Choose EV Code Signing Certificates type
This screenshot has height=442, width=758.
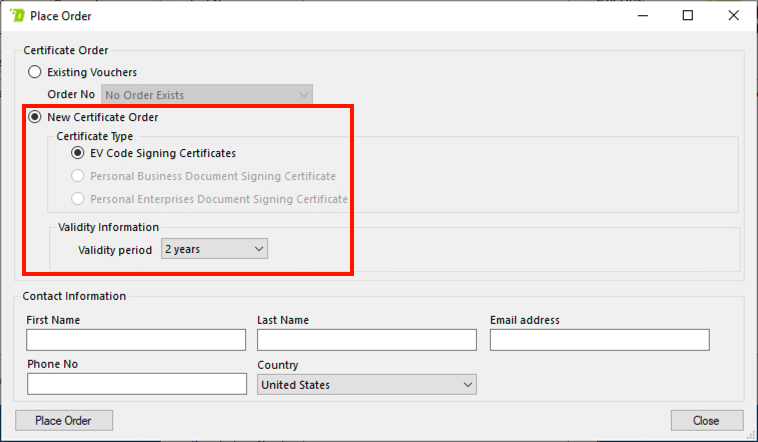point(78,153)
